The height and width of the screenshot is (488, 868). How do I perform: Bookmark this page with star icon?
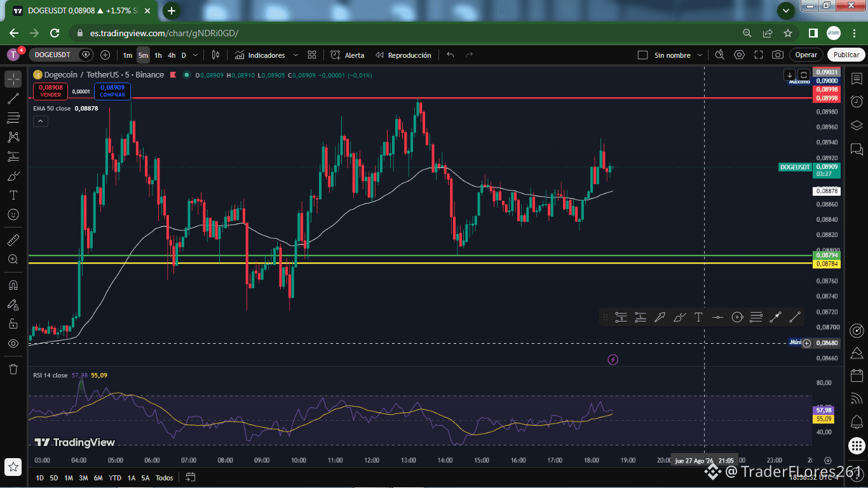(788, 33)
